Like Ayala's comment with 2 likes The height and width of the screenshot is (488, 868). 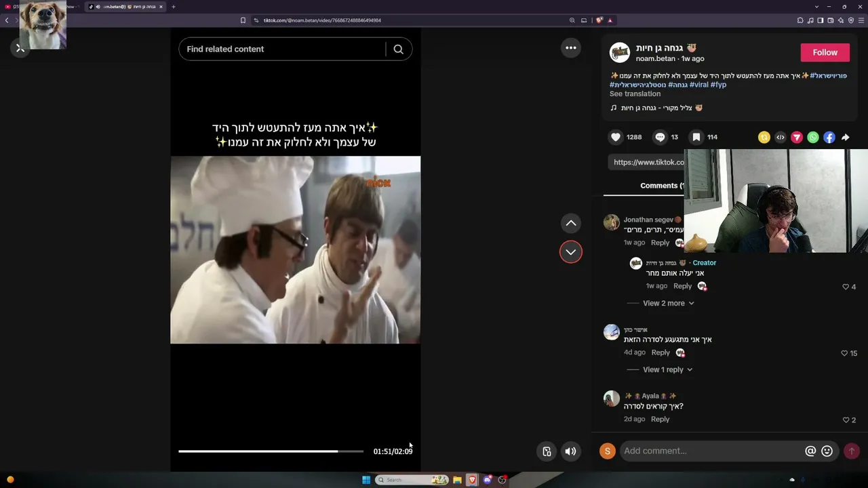[846, 420]
